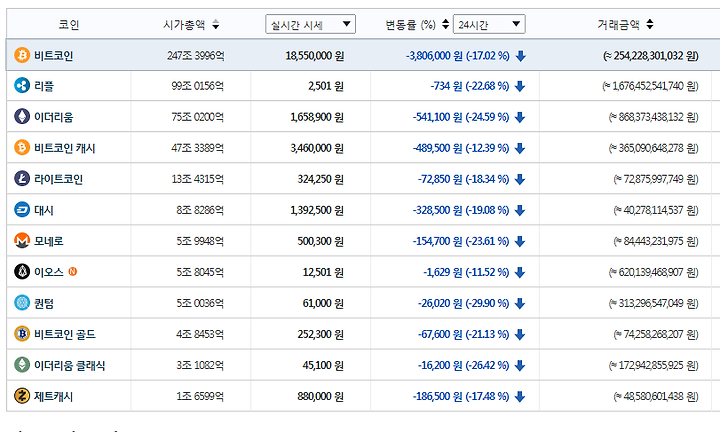Click down arrow next to -29.90 %

(x=520, y=303)
